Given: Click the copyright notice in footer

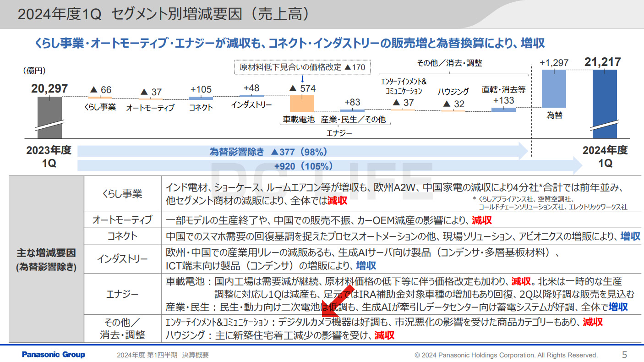Looking at the screenshot, I should [x=506, y=355].
